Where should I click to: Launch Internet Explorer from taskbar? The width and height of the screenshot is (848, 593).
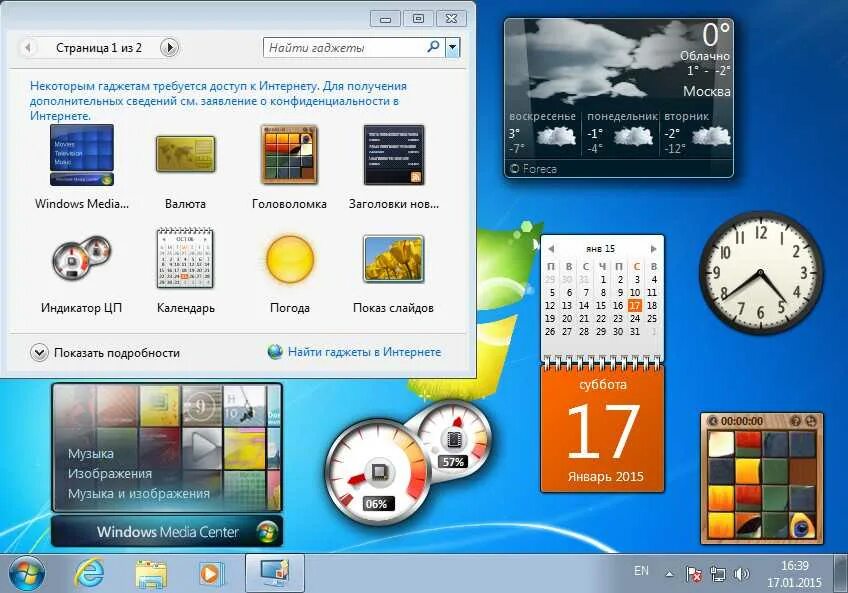pyautogui.click(x=89, y=573)
